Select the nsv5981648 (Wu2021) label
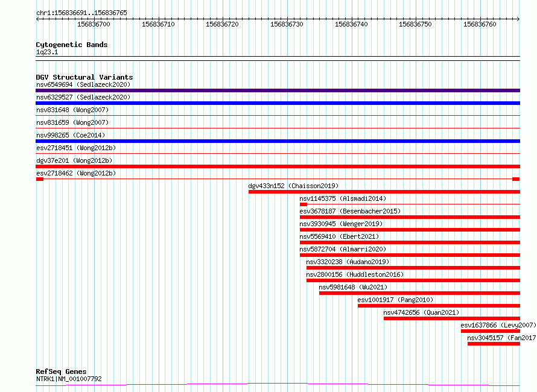 (x=353, y=287)
